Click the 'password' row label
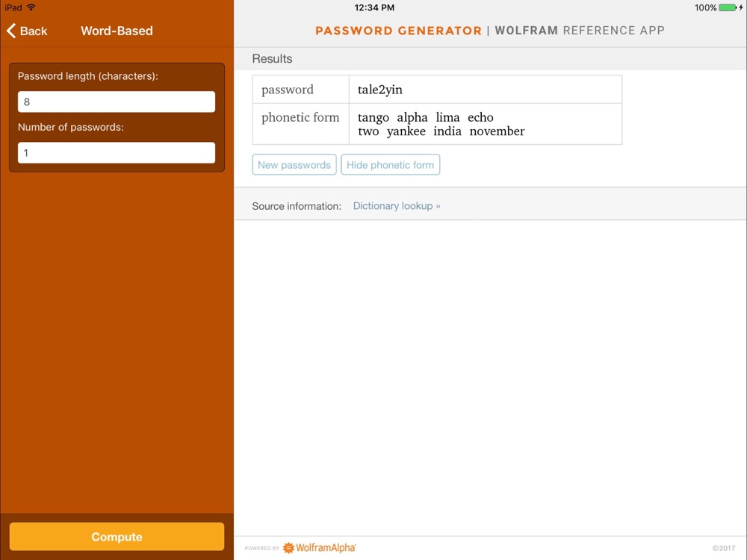747x560 pixels. pos(288,90)
